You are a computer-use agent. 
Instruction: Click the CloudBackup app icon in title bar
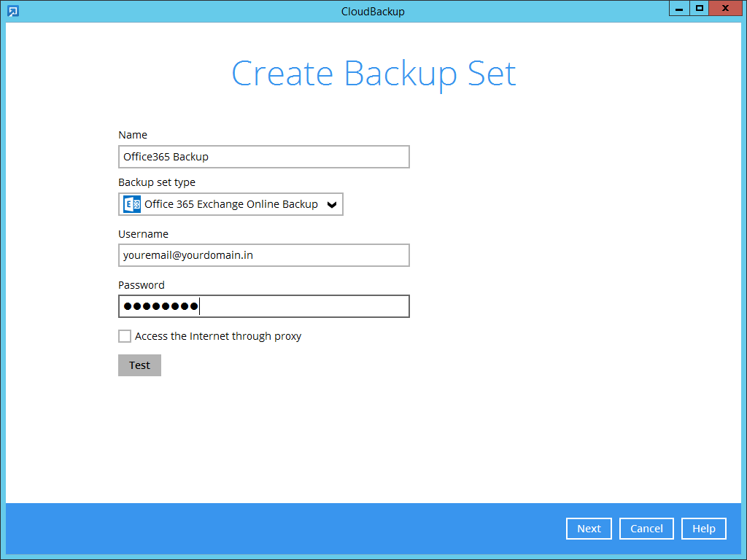[x=12, y=11]
